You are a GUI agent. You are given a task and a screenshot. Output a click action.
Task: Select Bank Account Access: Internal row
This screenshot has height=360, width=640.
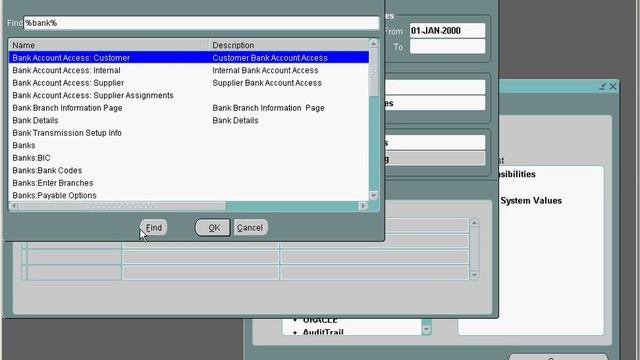click(x=189, y=70)
